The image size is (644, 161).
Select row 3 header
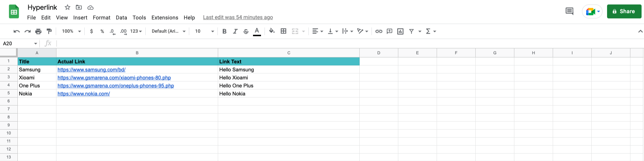click(x=9, y=77)
